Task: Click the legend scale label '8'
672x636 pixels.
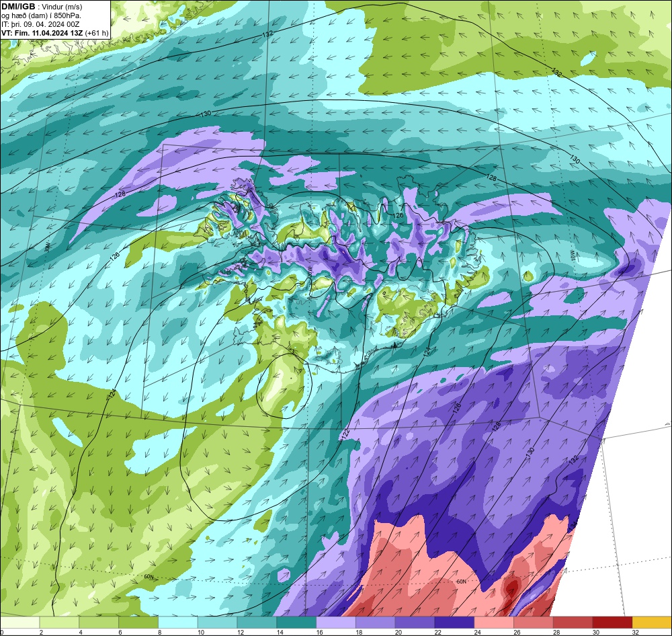Action: point(160,632)
